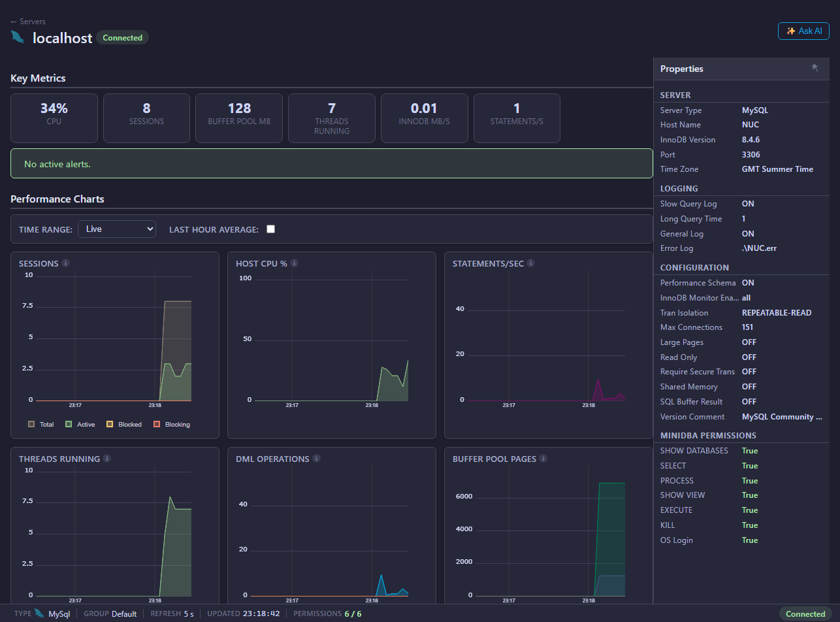Select the Statements/S metric card
840x622 pixels.
[517, 118]
